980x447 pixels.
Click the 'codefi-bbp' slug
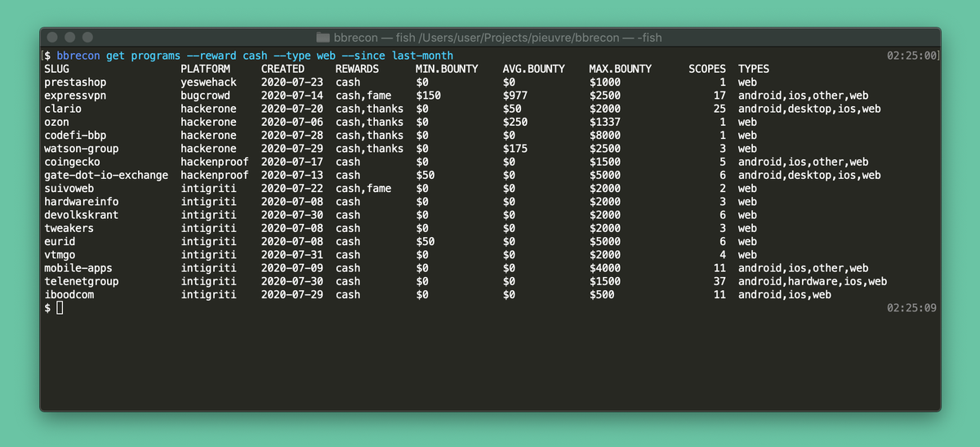[75, 135]
